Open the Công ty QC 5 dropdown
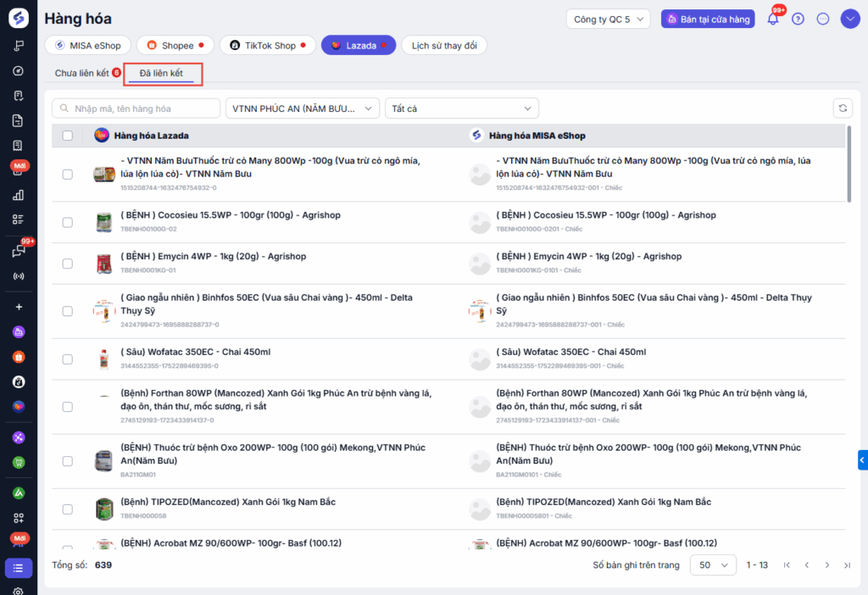Screen dimensions: 868x595 click(x=608, y=19)
